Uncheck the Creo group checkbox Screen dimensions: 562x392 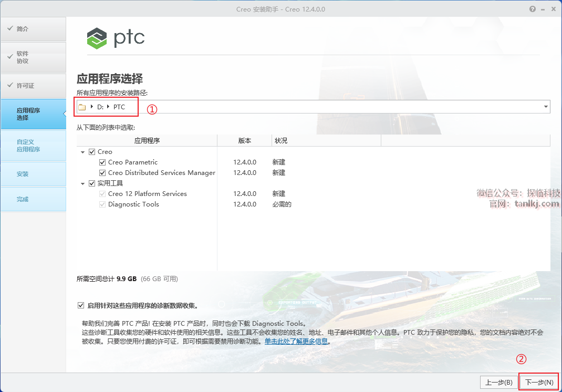[x=92, y=152]
